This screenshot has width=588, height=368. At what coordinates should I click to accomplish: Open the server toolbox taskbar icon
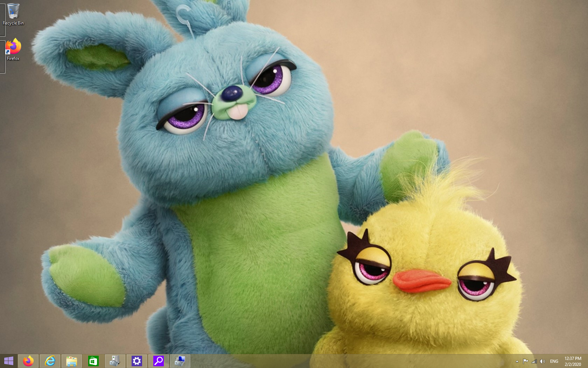point(115,361)
